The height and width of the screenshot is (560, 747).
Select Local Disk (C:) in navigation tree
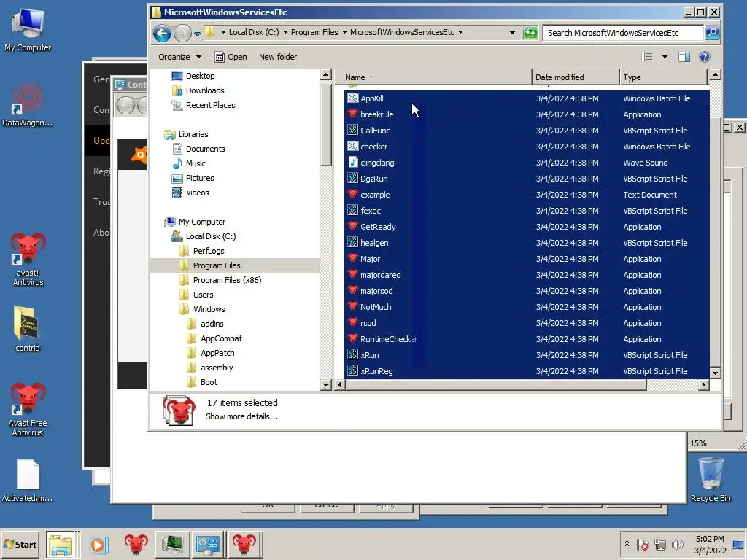tap(210, 236)
